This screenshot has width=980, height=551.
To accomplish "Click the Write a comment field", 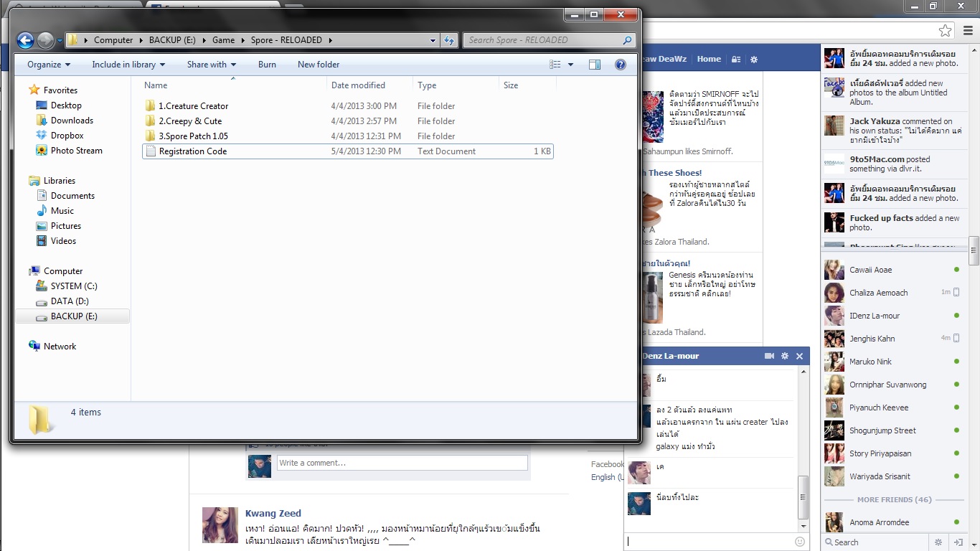I will (402, 463).
